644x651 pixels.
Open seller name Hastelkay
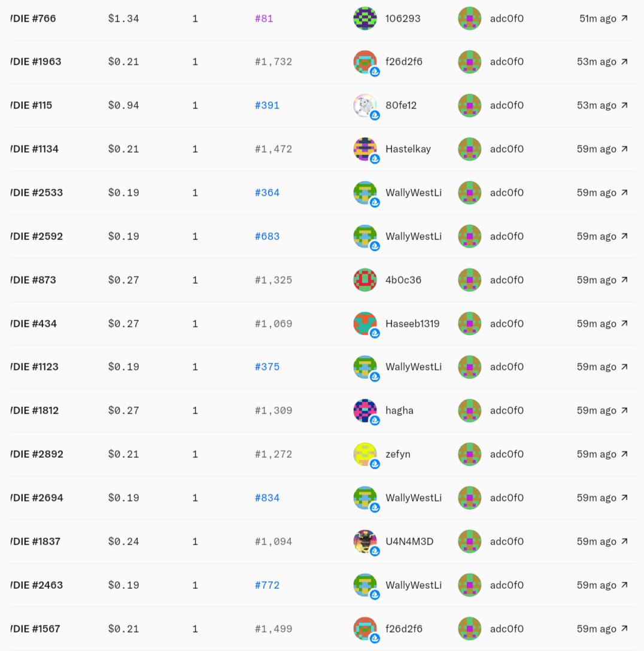[x=408, y=149]
